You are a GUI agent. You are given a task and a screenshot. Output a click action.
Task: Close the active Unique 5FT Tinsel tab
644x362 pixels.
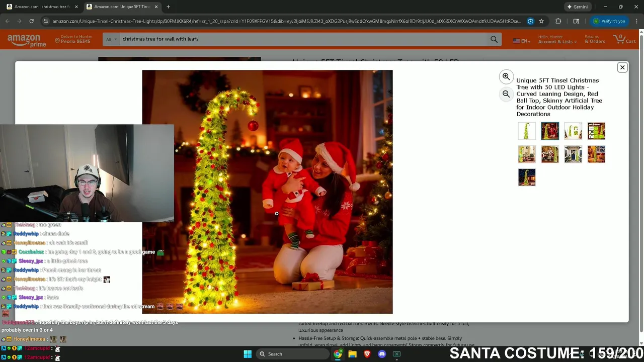[156, 7]
